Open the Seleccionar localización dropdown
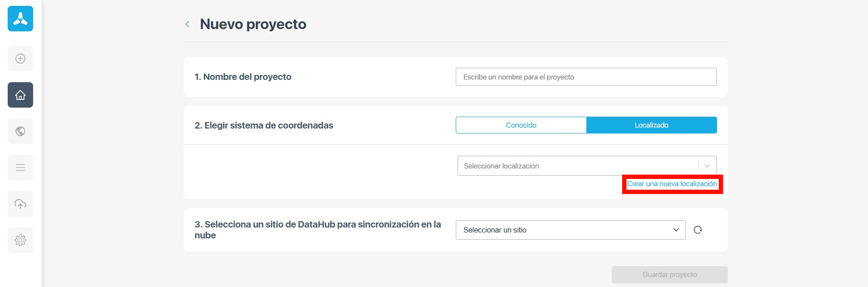868x287 pixels. tap(576, 166)
